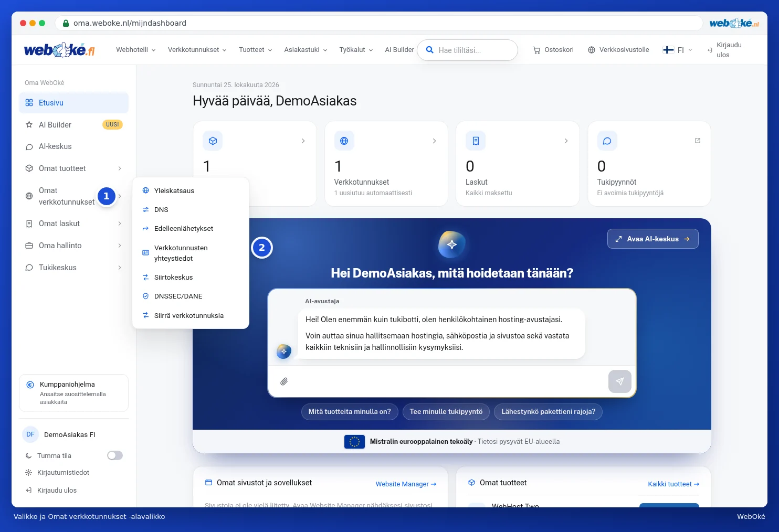779x532 pixels.
Task: Open the Ostoskori shopping cart
Action: coord(553,50)
